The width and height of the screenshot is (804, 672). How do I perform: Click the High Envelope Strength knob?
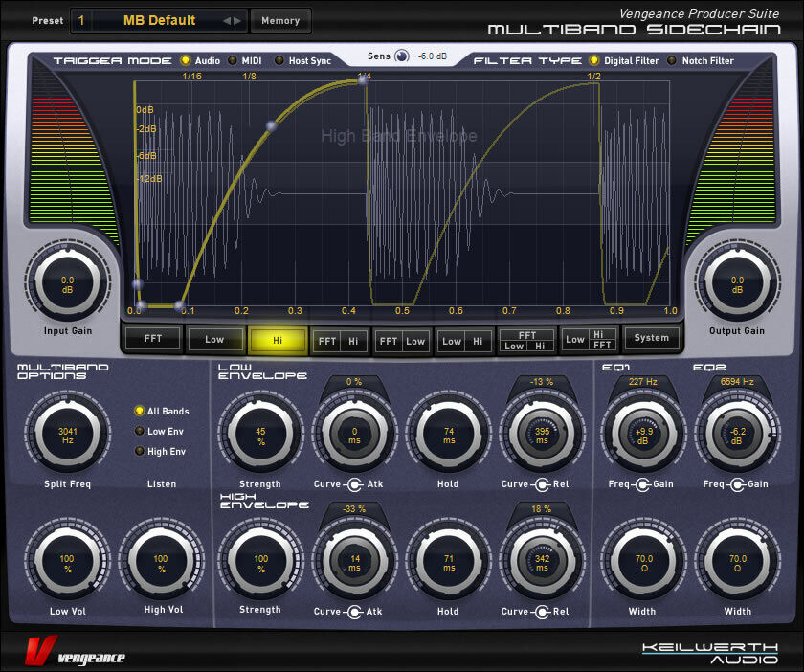click(x=260, y=562)
